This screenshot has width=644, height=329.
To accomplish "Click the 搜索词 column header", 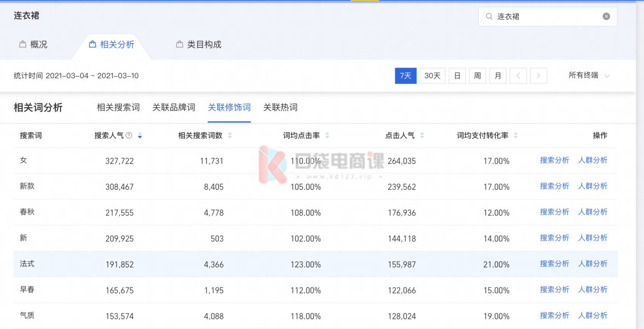I will click(x=31, y=136).
